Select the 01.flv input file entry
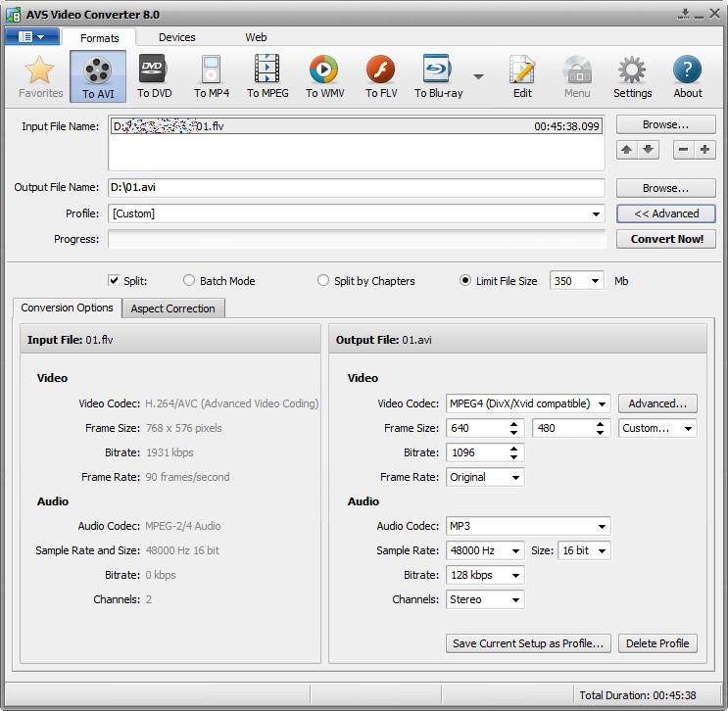The image size is (728, 711). tap(357, 126)
